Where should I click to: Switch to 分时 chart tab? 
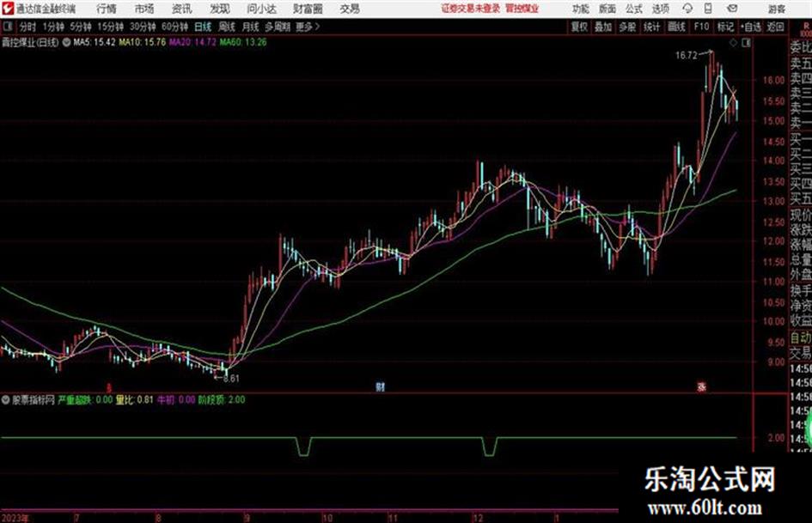[x=28, y=27]
